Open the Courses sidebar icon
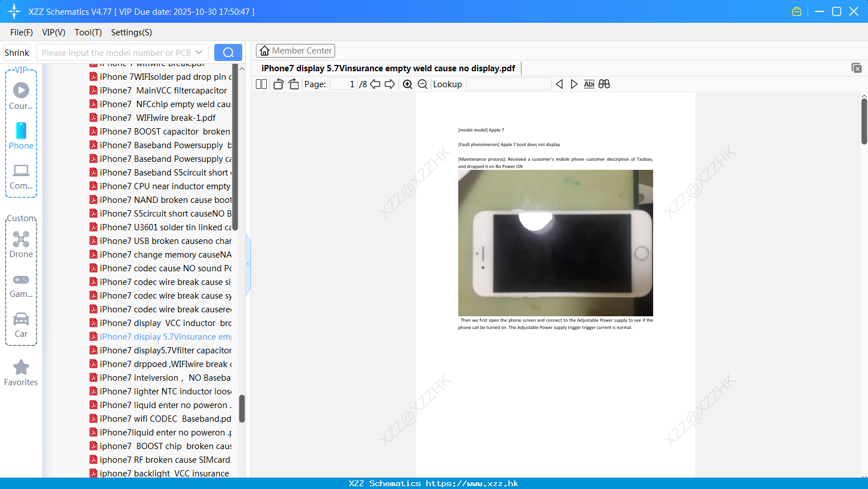 click(x=21, y=96)
